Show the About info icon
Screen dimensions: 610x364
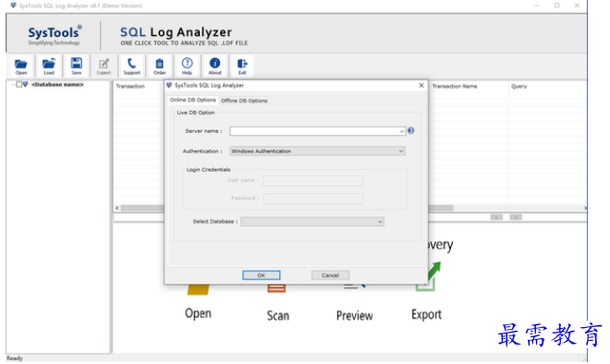pyautogui.click(x=214, y=66)
